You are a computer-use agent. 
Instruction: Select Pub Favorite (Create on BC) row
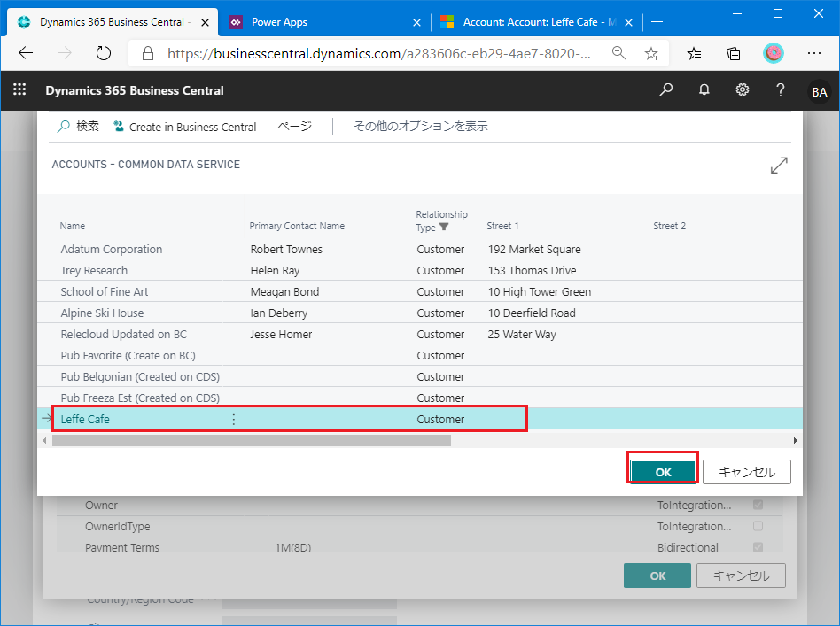point(420,356)
